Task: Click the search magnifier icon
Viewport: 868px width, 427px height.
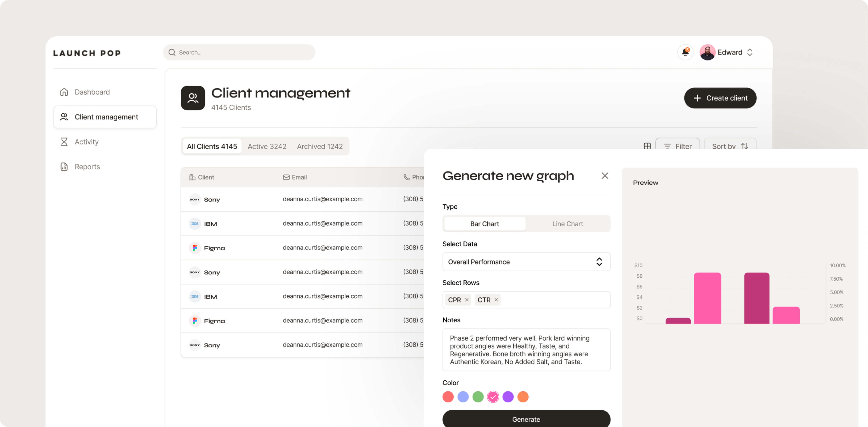Action: 172,52
